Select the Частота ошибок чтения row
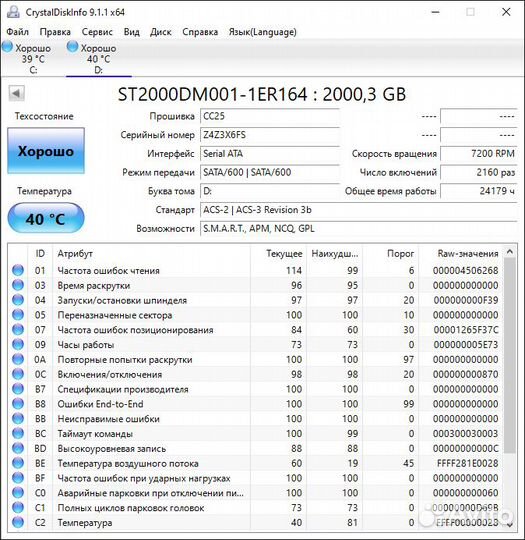 pyautogui.click(x=255, y=270)
